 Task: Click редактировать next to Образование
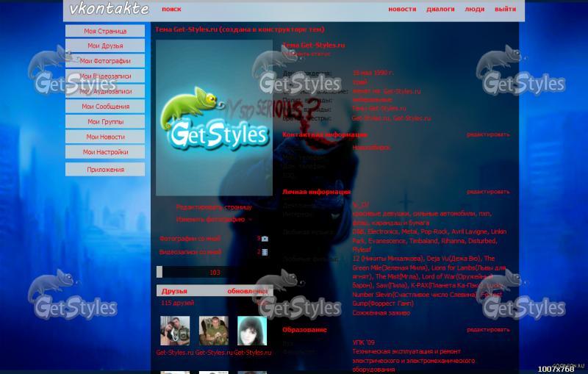click(x=488, y=330)
